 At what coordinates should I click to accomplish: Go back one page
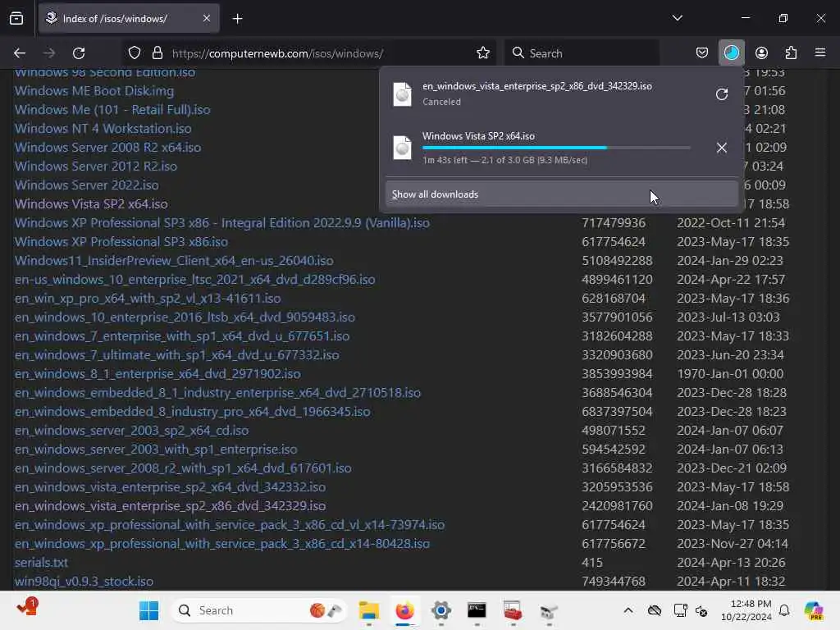[x=20, y=53]
